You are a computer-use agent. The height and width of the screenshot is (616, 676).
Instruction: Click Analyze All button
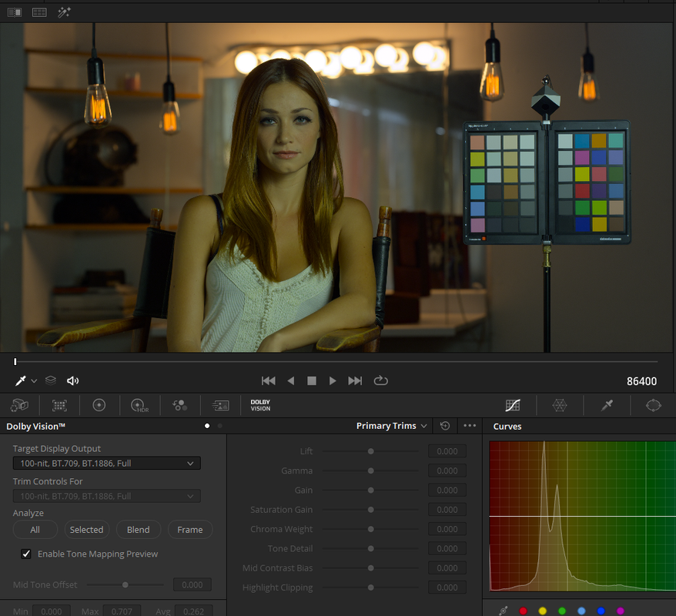[35, 530]
